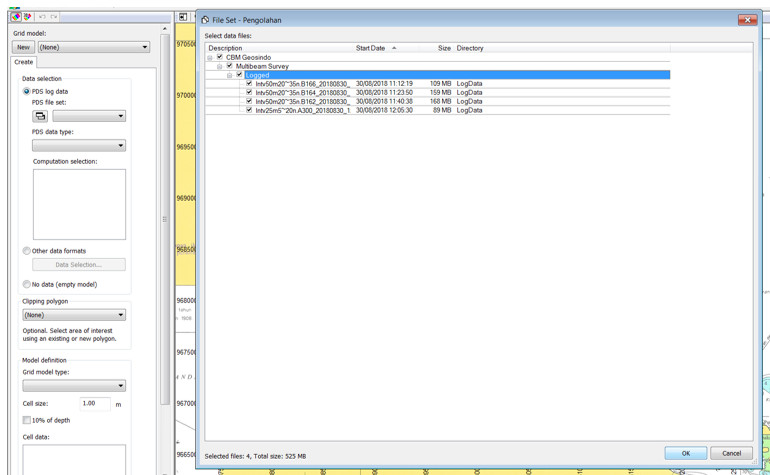Click the undo arrow in the grid toolbar
Screen dimensions: 770x475
pos(42,17)
